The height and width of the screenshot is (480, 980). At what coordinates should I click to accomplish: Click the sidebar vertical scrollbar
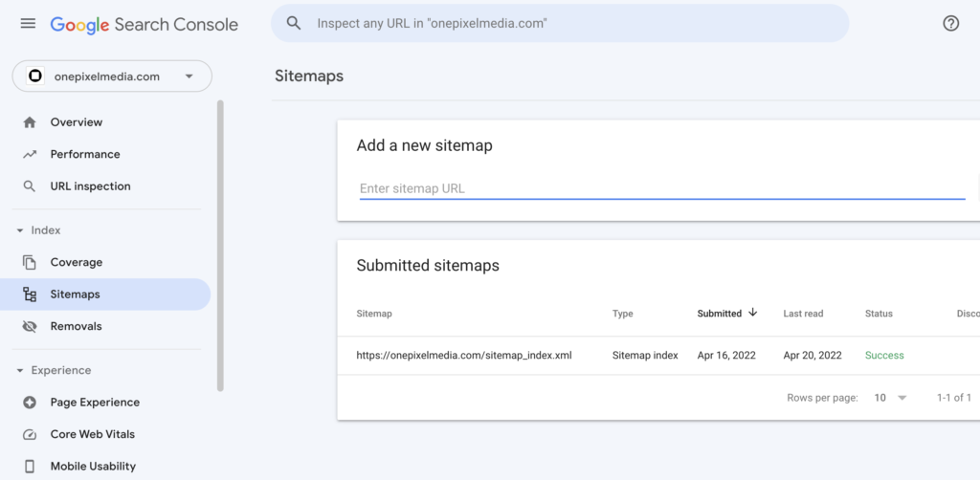(220, 246)
